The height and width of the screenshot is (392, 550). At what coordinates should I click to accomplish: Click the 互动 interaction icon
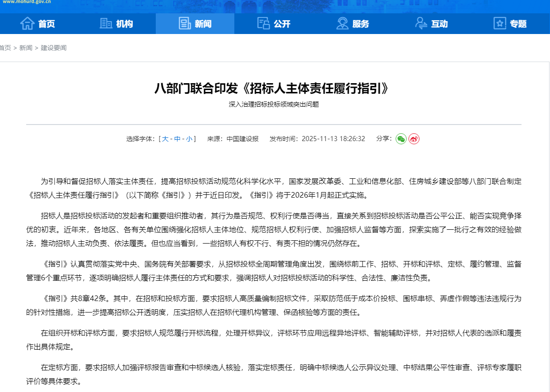point(421,23)
